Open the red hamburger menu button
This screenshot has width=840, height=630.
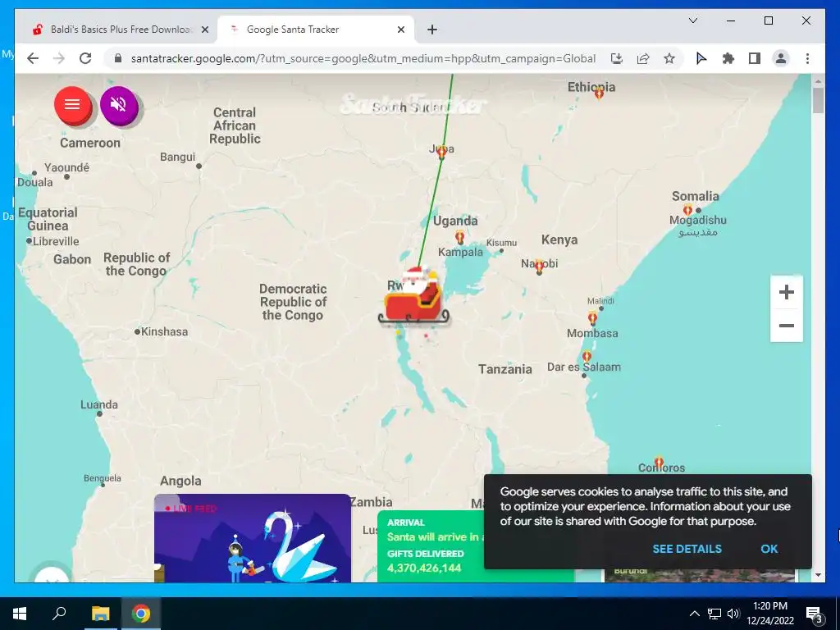point(72,105)
